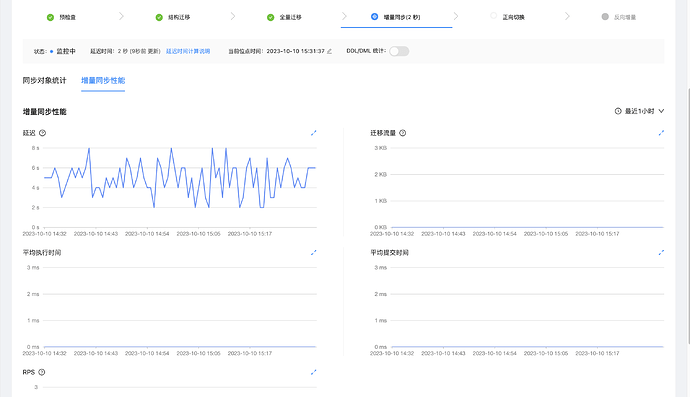Expand the RPS chart
Viewport: 690px width, 397px height.
313,372
